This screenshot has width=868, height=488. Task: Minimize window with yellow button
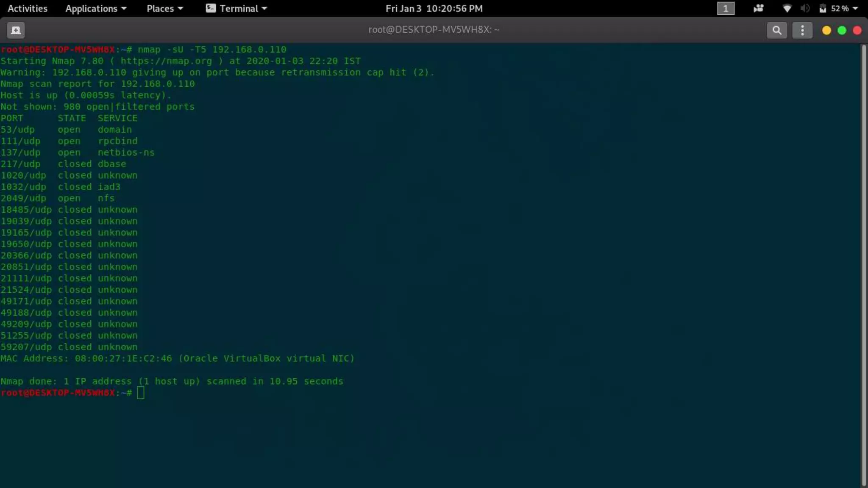click(x=826, y=30)
